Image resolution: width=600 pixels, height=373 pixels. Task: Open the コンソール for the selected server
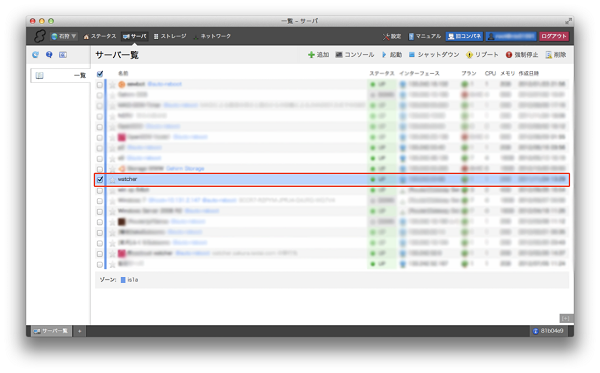[355, 55]
